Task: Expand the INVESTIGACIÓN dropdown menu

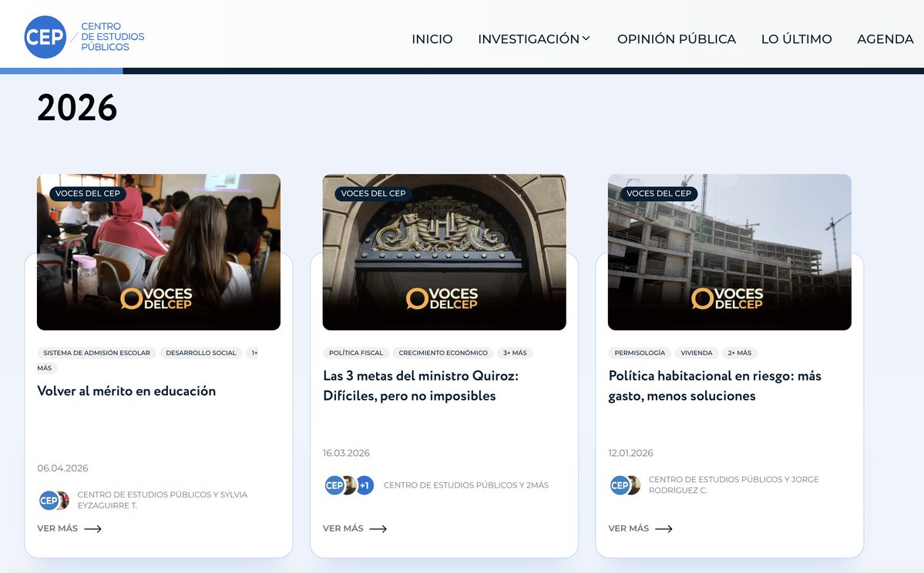Action: [534, 39]
